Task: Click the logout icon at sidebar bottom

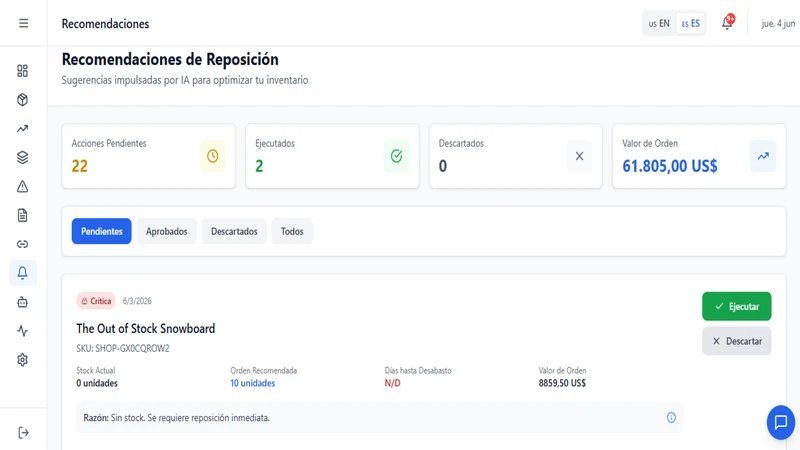Action: point(23,433)
